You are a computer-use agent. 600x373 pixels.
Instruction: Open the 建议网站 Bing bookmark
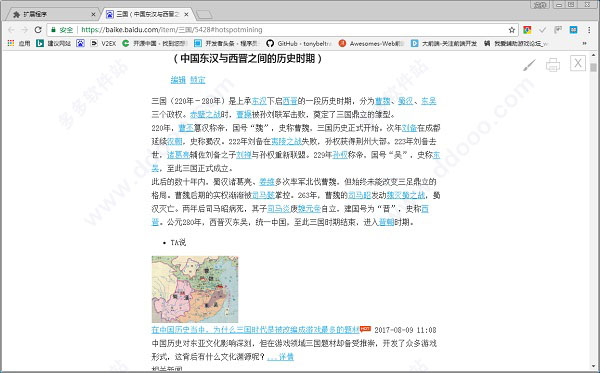pos(54,43)
